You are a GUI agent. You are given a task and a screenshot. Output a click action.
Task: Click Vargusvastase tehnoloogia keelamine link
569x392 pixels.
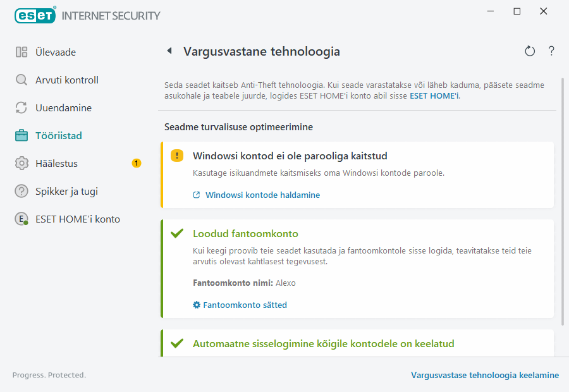coord(484,375)
